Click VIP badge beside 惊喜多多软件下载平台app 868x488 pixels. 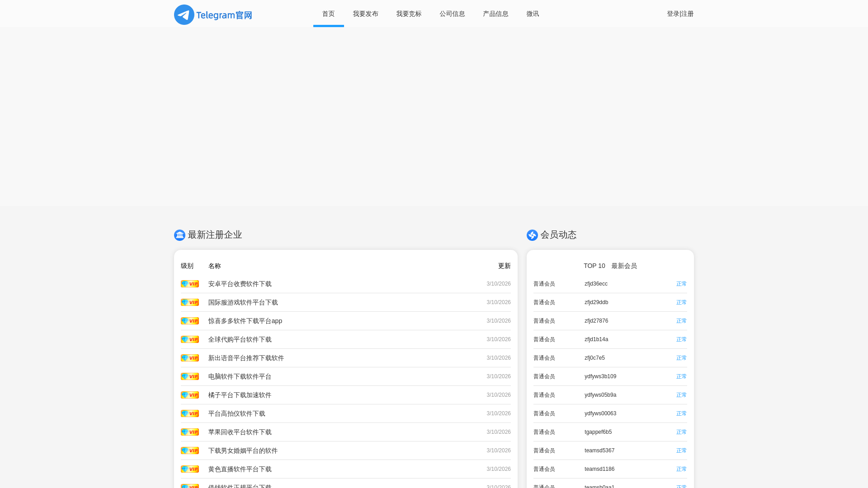pyautogui.click(x=190, y=321)
